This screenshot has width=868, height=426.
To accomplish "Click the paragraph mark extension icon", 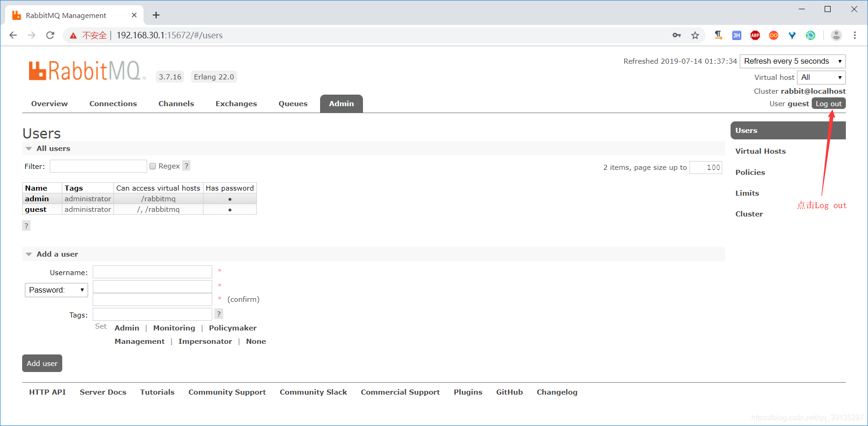I will click(x=718, y=35).
